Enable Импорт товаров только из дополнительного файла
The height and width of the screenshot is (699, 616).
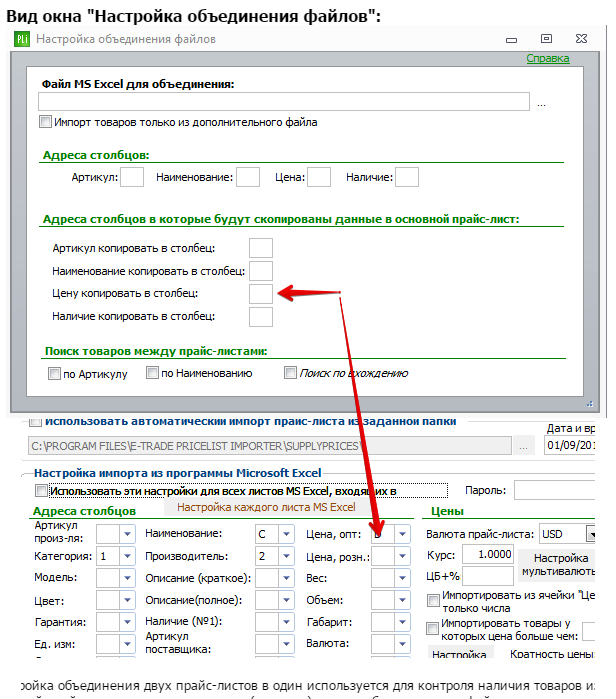(x=45, y=122)
